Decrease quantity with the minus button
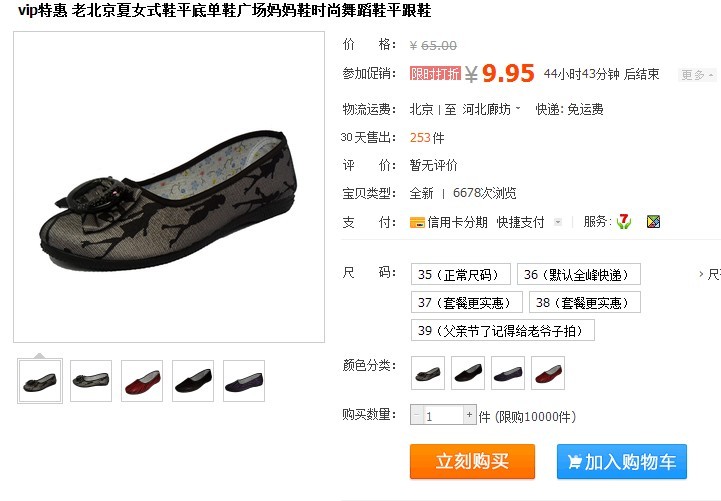Image resolution: width=721 pixels, height=501 pixels. (x=416, y=415)
